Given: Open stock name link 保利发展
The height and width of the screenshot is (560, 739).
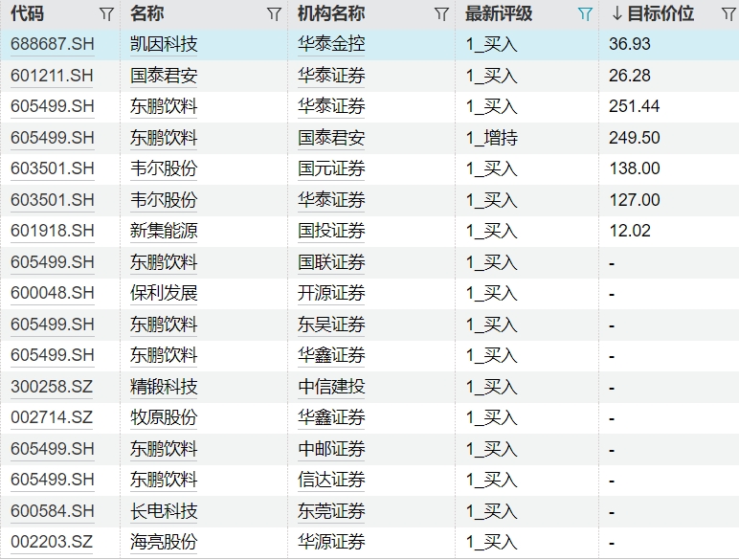Looking at the screenshot, I should (164, 293).
